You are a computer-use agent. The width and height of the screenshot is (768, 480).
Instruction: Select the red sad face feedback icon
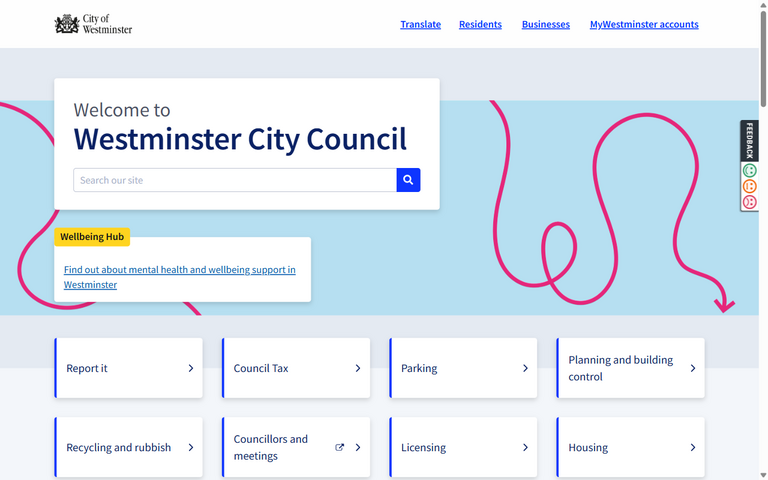(749, 202)
